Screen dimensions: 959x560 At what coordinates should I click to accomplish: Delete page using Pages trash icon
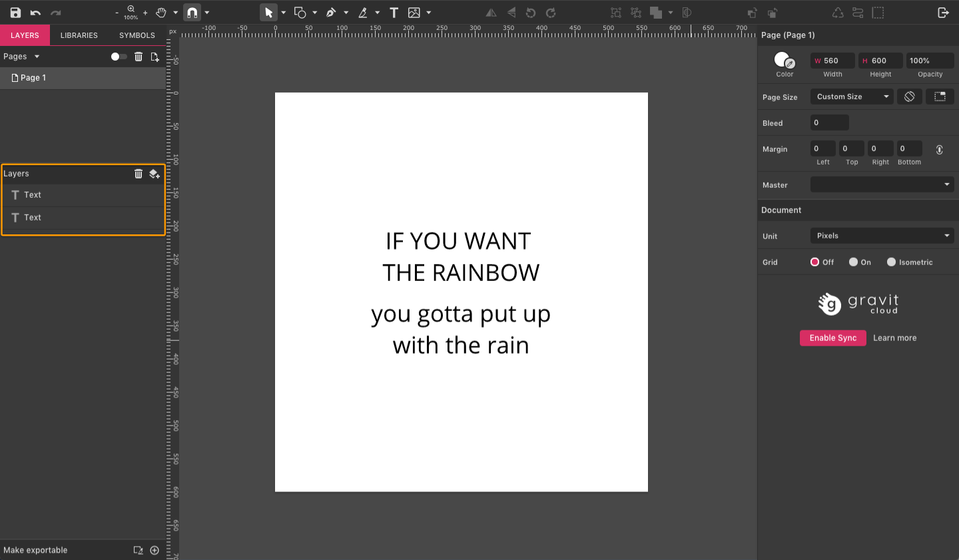139,57
